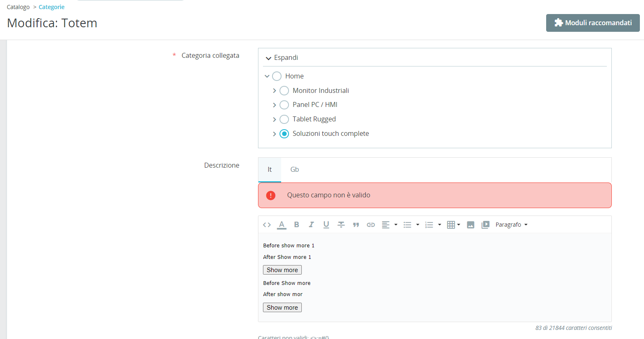Click the red error icon in the alert
The width and height of the screenshot is (644, 339).
click(271, 195)
